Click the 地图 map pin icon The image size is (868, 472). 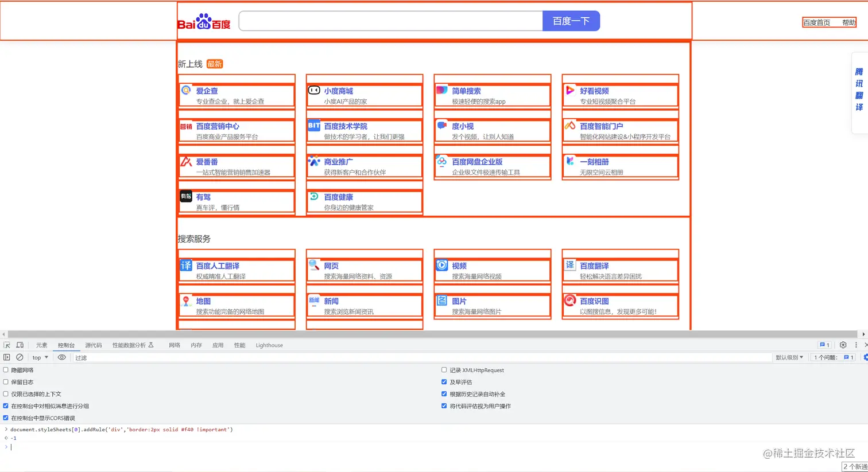tap(186, 301)
